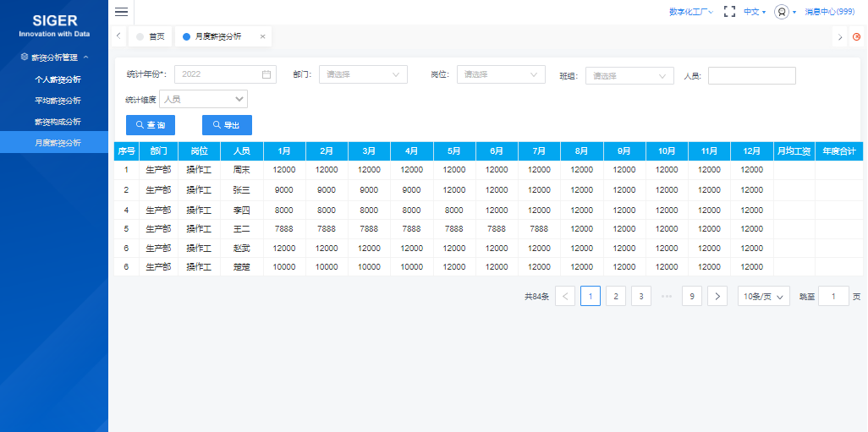Go to page 2
Viewport: 868px width, 432px height.
(616, 296)
